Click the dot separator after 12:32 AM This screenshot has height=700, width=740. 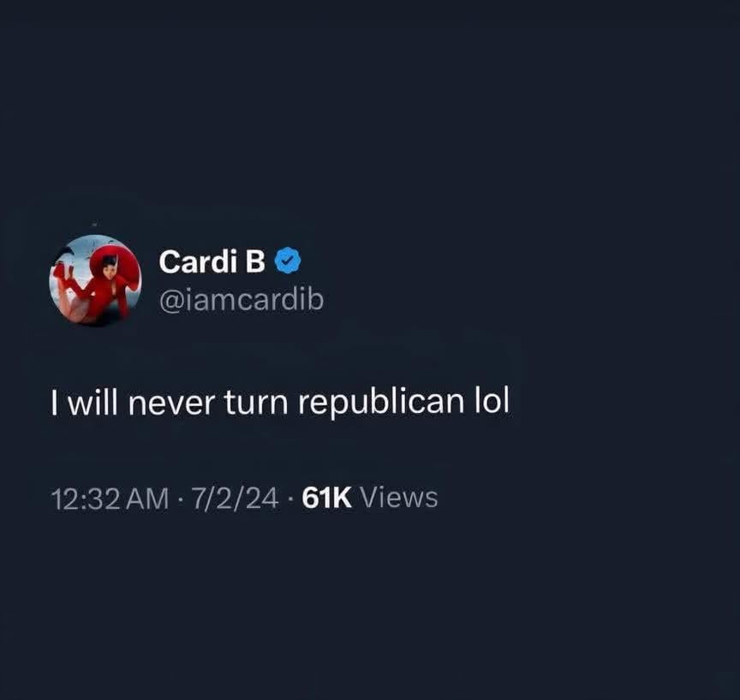(180, 499)
